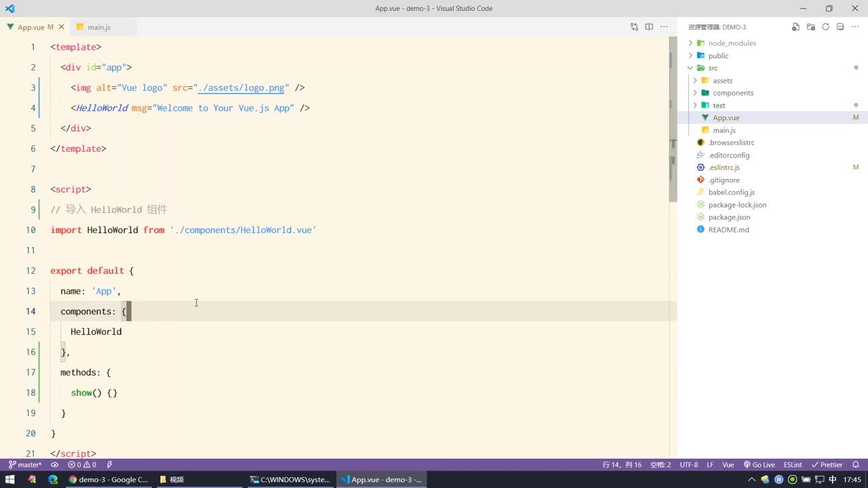Open package.json file

click(x=729, y=217)
